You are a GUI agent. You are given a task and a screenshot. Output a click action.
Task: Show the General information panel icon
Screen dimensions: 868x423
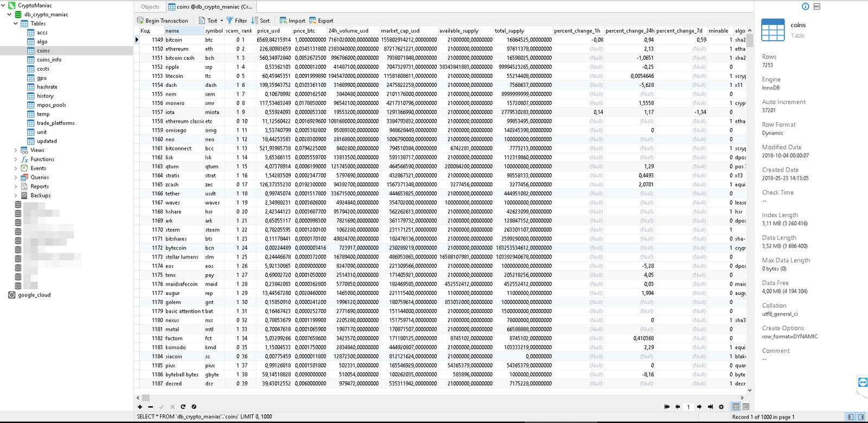[806, 7]
